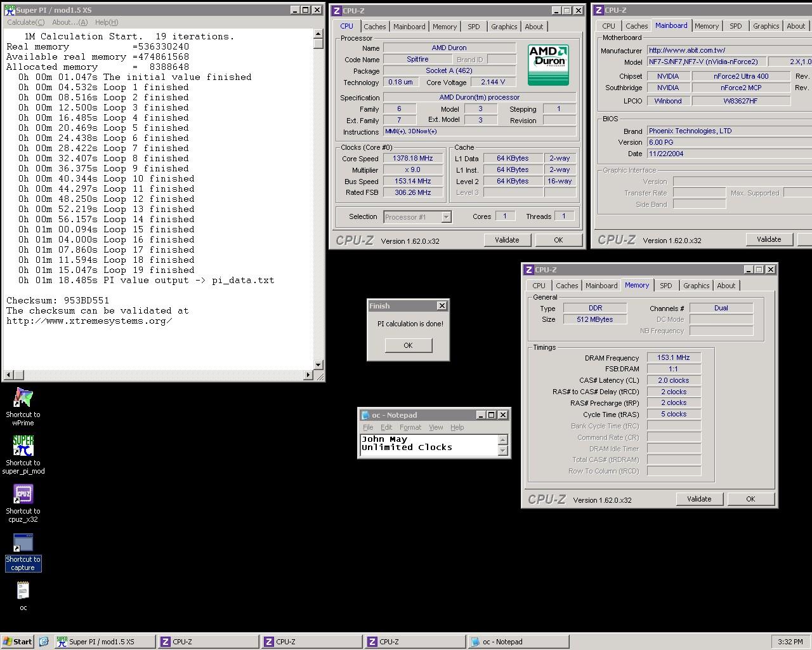Screen dimensions: 812x650
Task: Activate the third CPU-Z taskbar item
Action: coord(415,642)
